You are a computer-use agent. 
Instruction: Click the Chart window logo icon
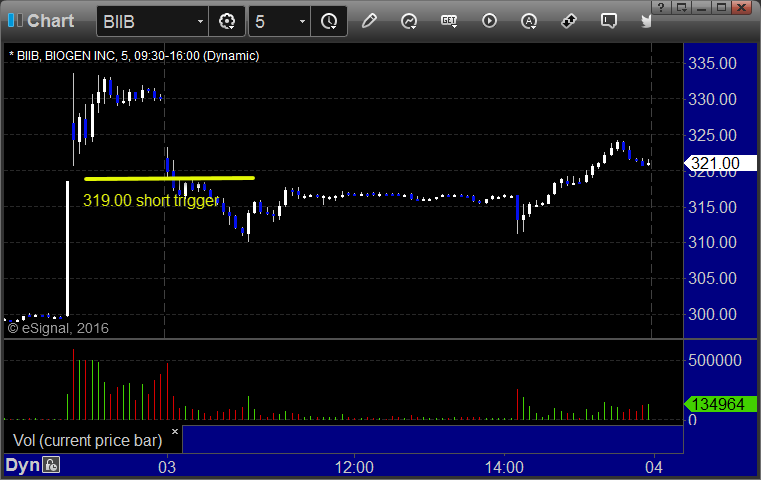pyautogui.click(x=15, y=21)
